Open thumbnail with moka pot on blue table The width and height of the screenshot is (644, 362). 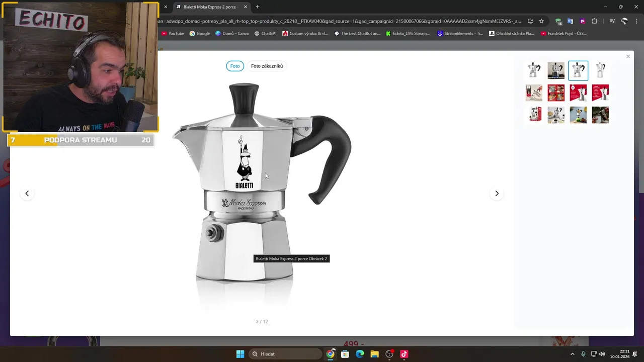point(578,115)
